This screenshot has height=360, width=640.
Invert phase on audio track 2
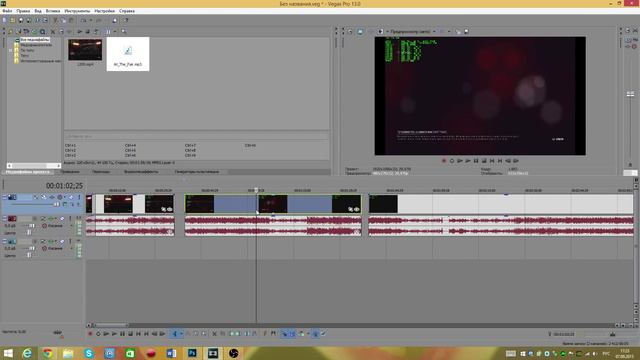pyautogui.click(x=44, y=219)
